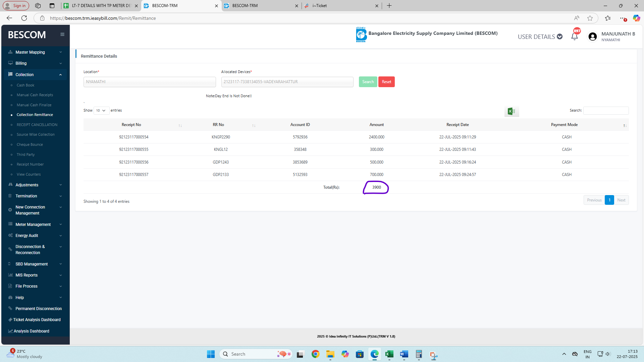The width and height of the screenshot is (644, 362).
Task: Expand the Adjustments menu
Action: click(x=35, y=185)
